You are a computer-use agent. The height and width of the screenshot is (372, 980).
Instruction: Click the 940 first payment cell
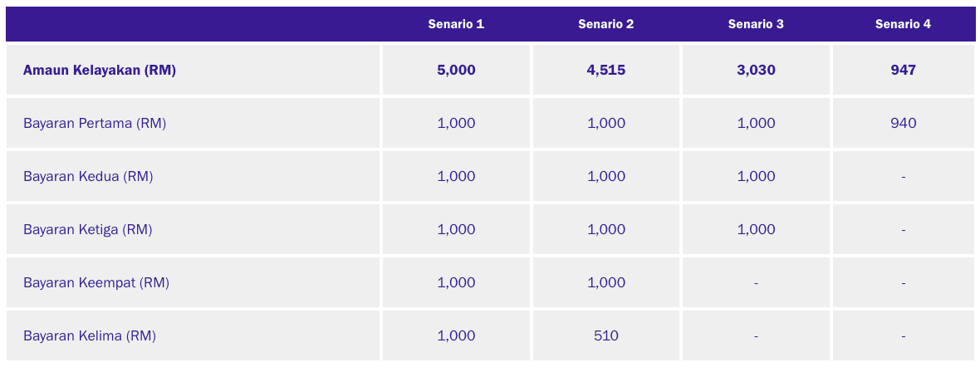pos(903,124)
